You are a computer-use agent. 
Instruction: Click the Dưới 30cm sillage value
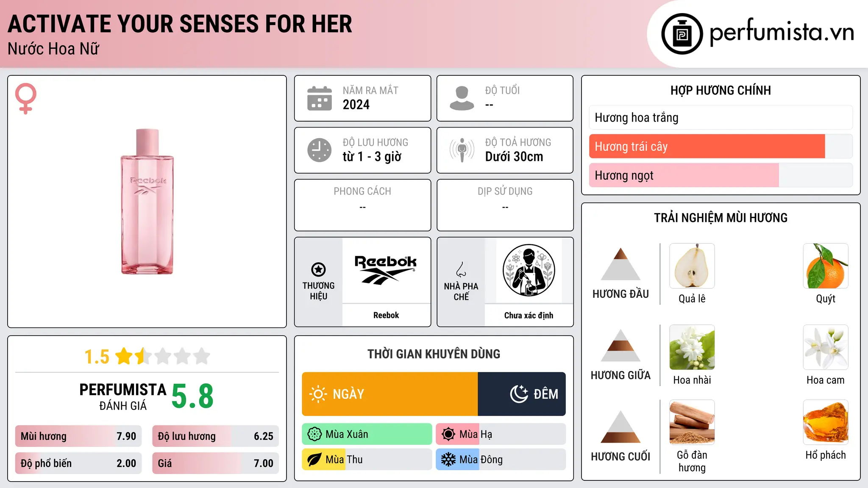(514, 157)
